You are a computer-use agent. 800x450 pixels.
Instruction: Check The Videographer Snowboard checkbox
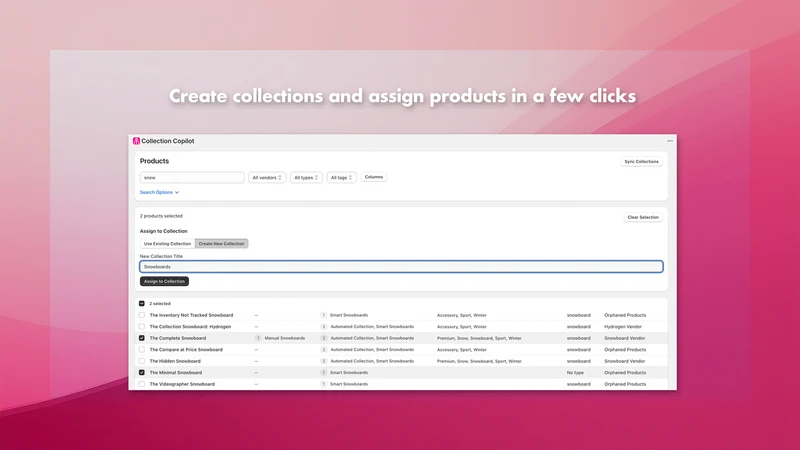142,384
